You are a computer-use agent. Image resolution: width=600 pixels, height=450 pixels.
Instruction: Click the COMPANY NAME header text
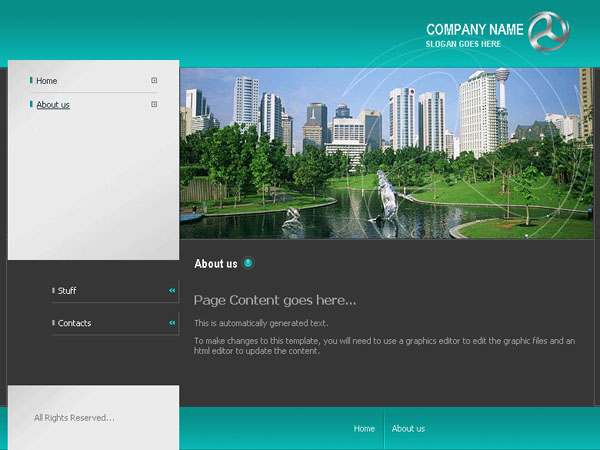tap(474, 29)
